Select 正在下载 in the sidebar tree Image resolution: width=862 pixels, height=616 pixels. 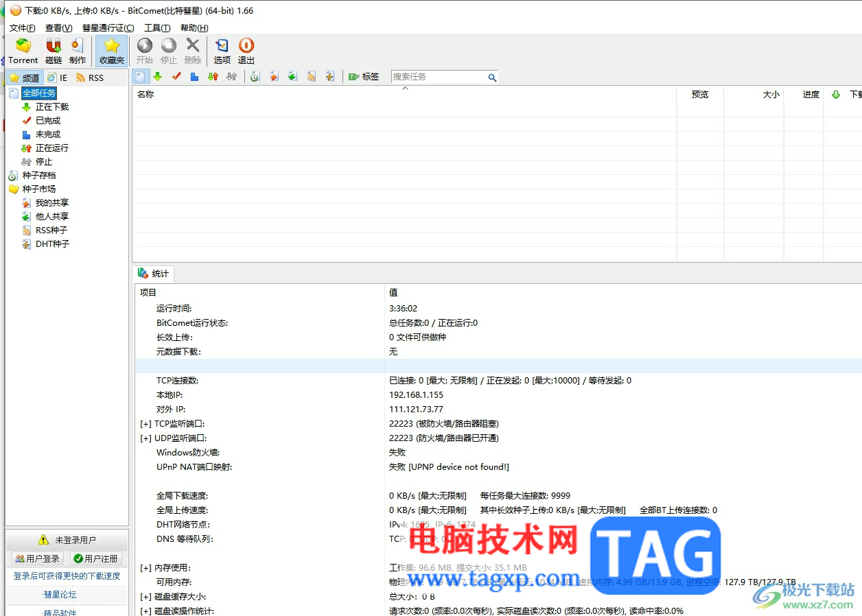pos(52,107)
